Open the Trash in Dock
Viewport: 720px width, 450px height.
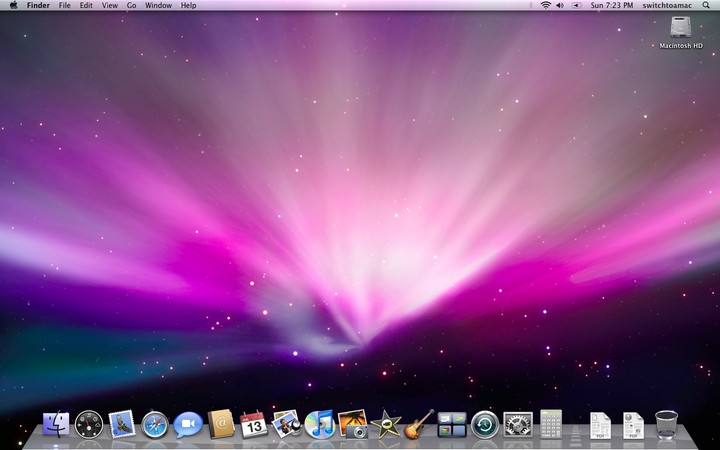pyautogui.click(x=666, y=425)
